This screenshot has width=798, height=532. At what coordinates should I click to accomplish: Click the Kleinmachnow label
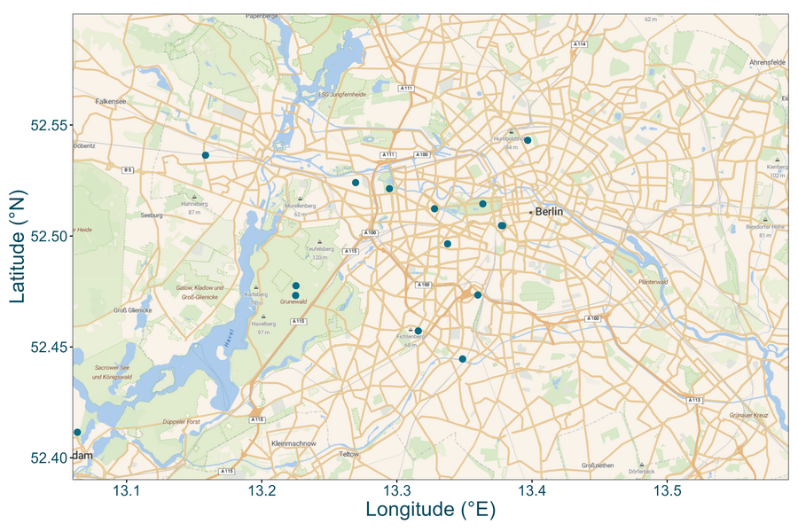(x=293, y=443)
